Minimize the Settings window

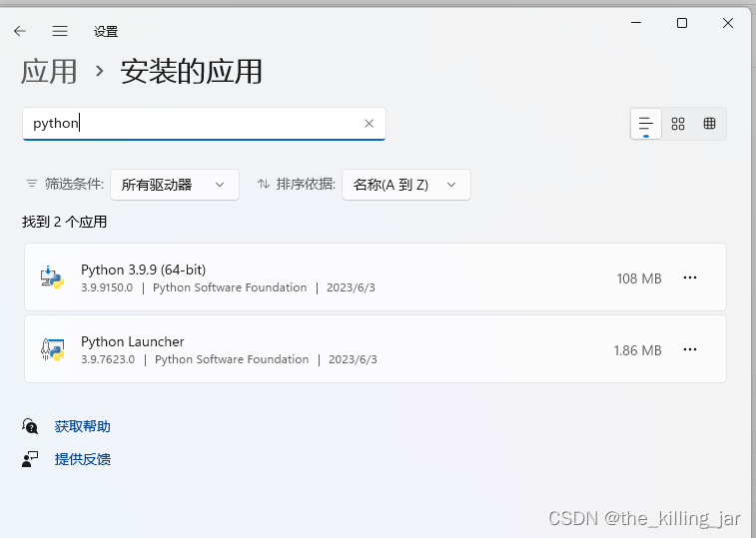click(636, 23)
